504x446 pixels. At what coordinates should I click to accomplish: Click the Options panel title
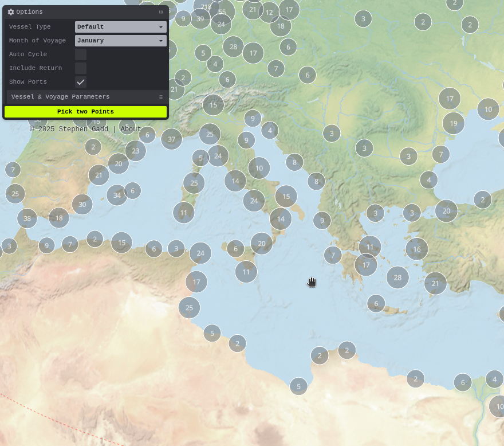(29, 12)
